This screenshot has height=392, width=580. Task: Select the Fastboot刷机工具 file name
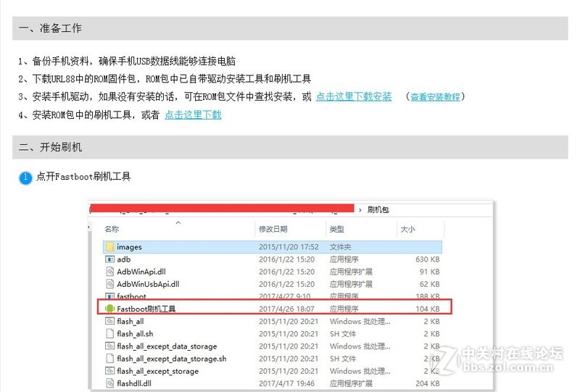146,309
